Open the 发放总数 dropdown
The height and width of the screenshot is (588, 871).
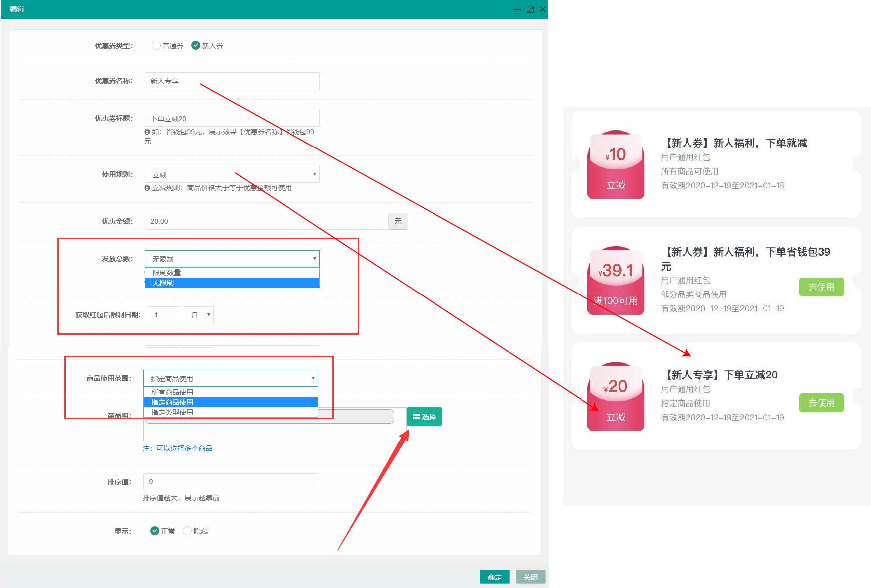point(232,259)
